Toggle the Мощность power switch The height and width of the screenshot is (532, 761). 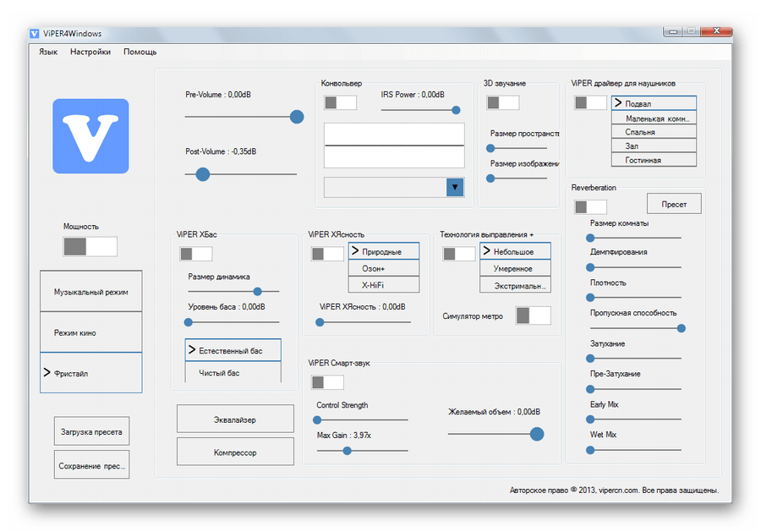click(x=90, y=246)
